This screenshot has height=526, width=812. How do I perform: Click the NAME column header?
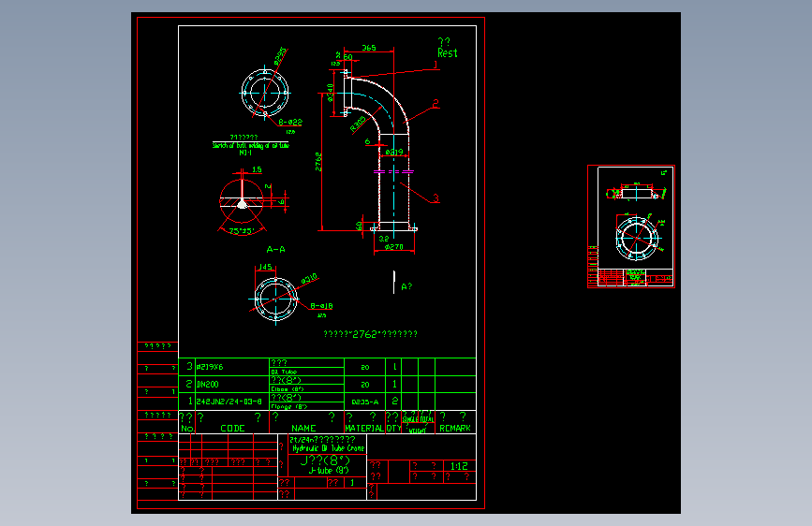coord(303,428)
